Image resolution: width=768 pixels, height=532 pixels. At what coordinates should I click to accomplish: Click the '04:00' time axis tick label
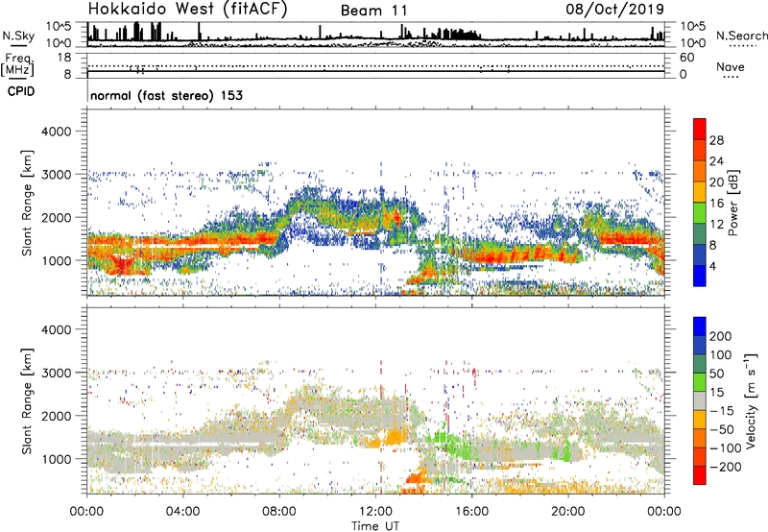[182, 512]
